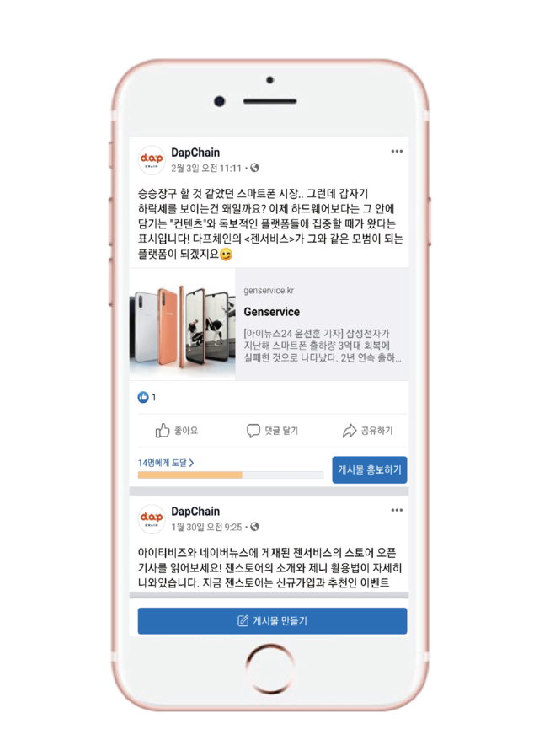This screenshot has height=756, width=539.
Task: Click the 2월 3일 오전 11:11 timestamp
Action: [x=206, y=169]
